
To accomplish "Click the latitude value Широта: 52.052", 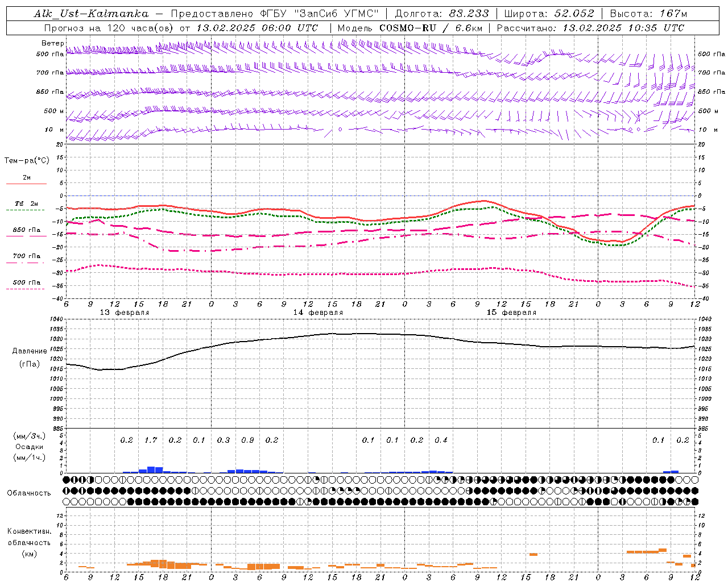I will click(x=549, y=14).
